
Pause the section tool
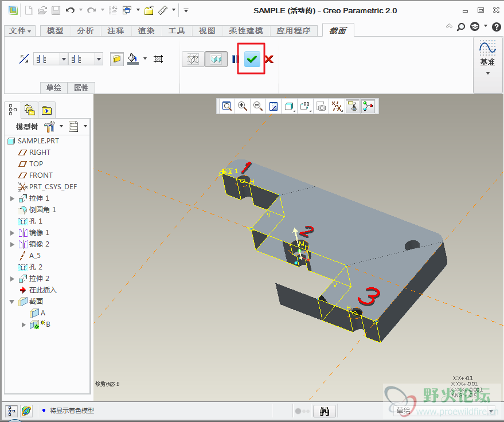tap(236, 59)
